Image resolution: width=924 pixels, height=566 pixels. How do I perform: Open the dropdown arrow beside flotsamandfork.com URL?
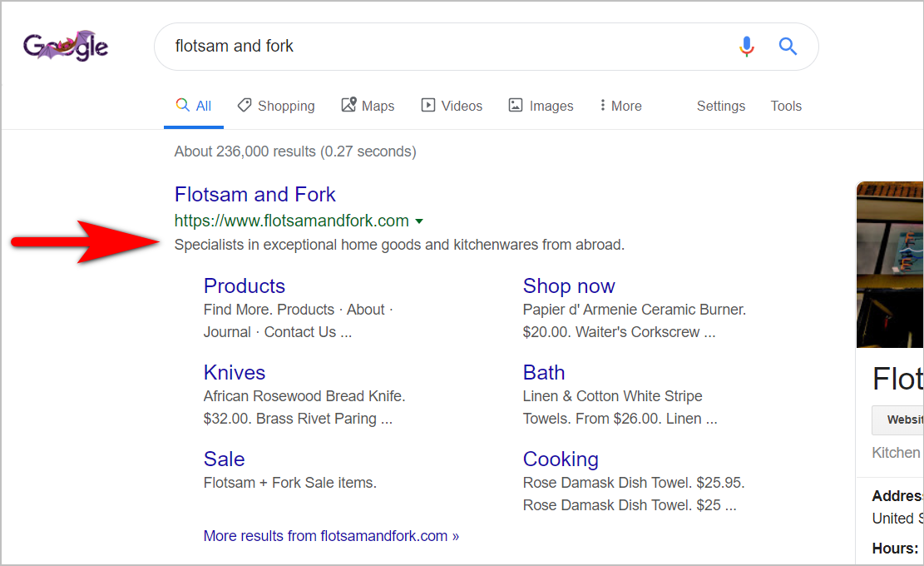pyautogui.click(x=420, y=221)
